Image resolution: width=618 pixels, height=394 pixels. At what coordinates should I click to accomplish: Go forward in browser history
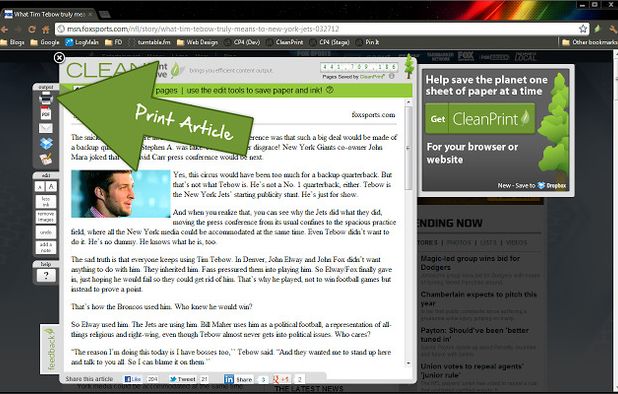(x=18, y=29)
